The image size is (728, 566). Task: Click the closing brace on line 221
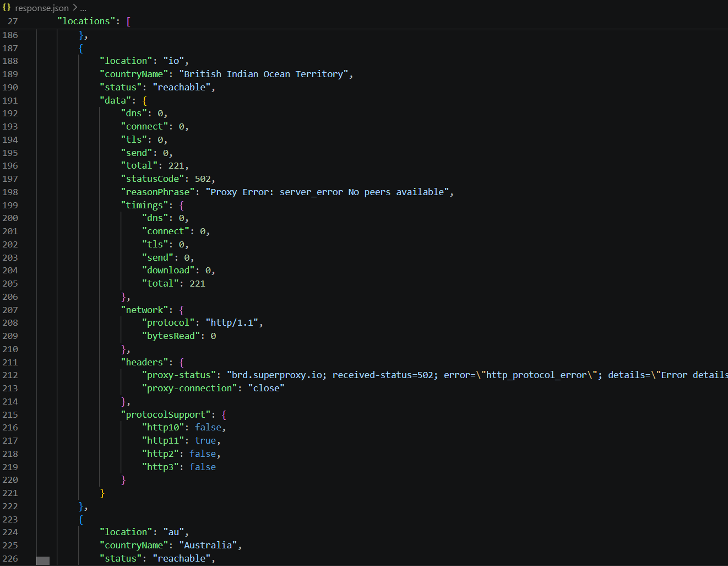click(102, 493)
